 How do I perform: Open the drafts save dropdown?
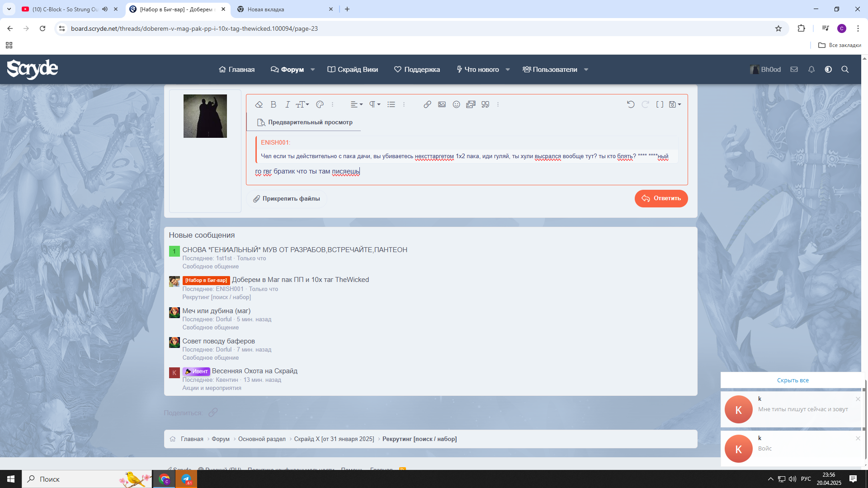tap(675, 104)
